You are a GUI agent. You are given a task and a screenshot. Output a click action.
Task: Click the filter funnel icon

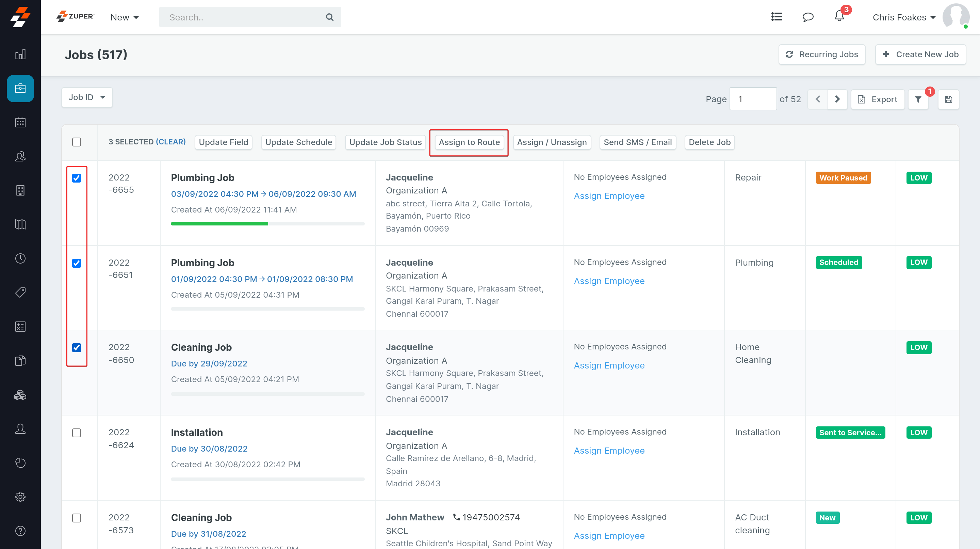pos(918,99)
